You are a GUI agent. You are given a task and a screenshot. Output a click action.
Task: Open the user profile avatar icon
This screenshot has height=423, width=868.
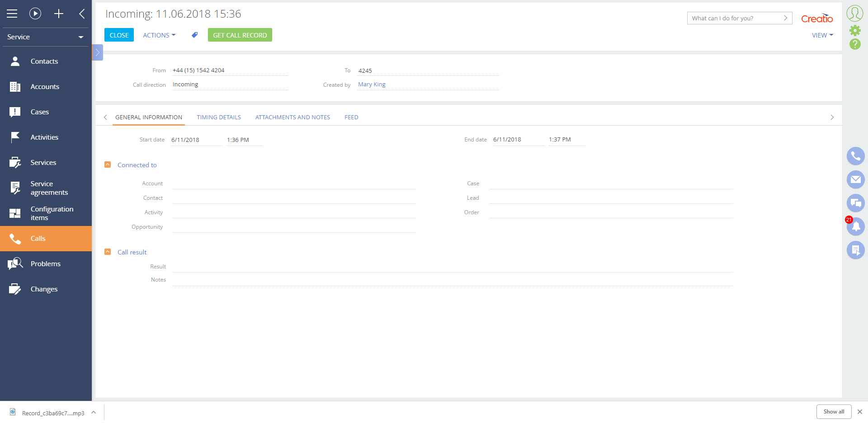click(x=855, y=13)
